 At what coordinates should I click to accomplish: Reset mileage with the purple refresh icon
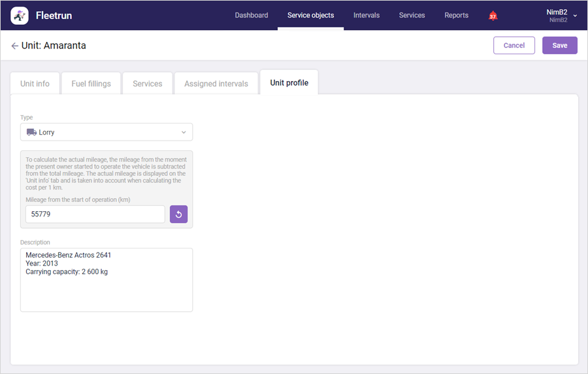coord(178,214)
